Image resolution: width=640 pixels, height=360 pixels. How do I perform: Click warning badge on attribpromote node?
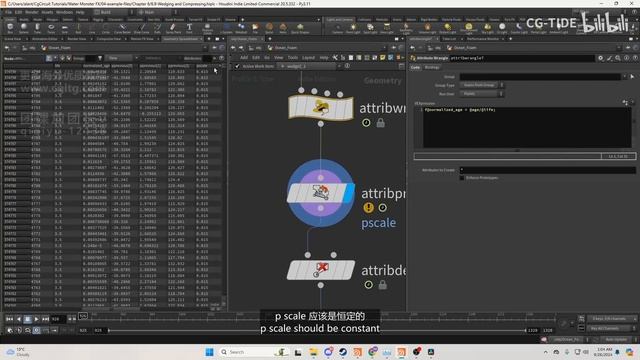368,207
